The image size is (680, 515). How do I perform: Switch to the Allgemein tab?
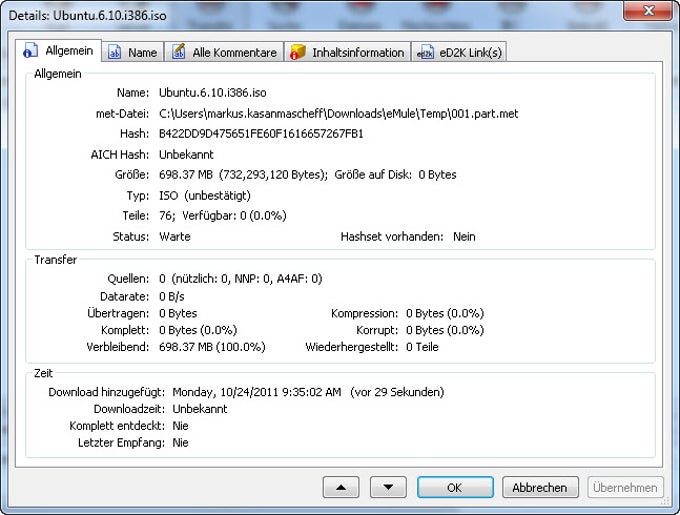click(x=59, y=51)
